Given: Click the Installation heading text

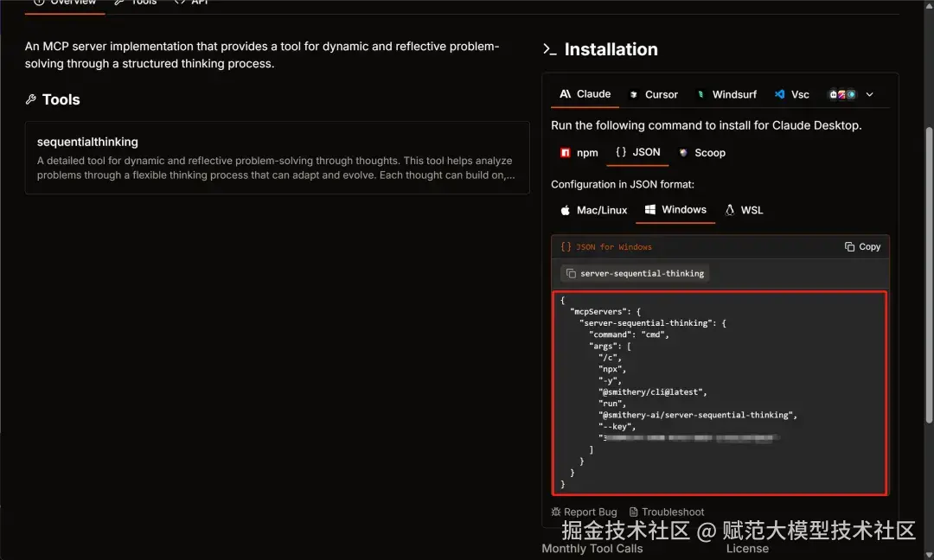Looking at the screenshot, I should tap(611, 49).
